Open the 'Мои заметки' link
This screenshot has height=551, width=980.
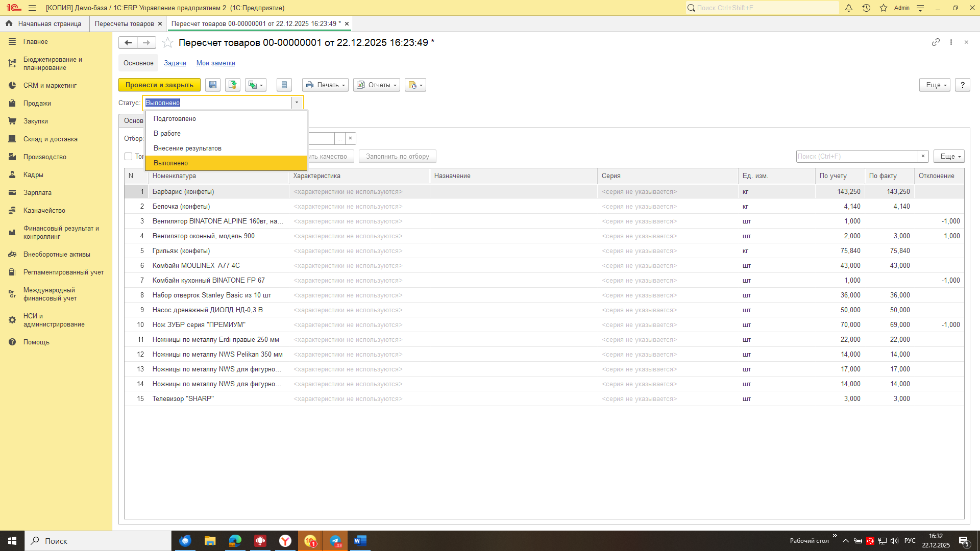click(x=215, y=63)
